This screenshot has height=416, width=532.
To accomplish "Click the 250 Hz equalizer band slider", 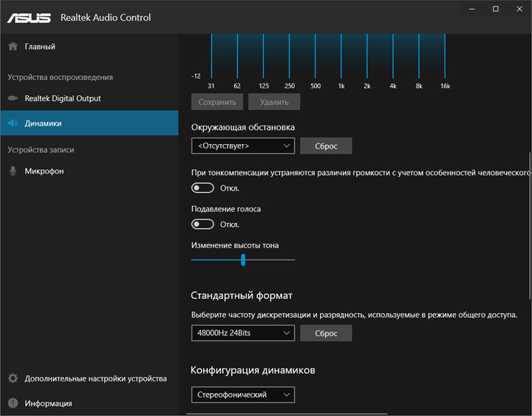I will (289, 56).
